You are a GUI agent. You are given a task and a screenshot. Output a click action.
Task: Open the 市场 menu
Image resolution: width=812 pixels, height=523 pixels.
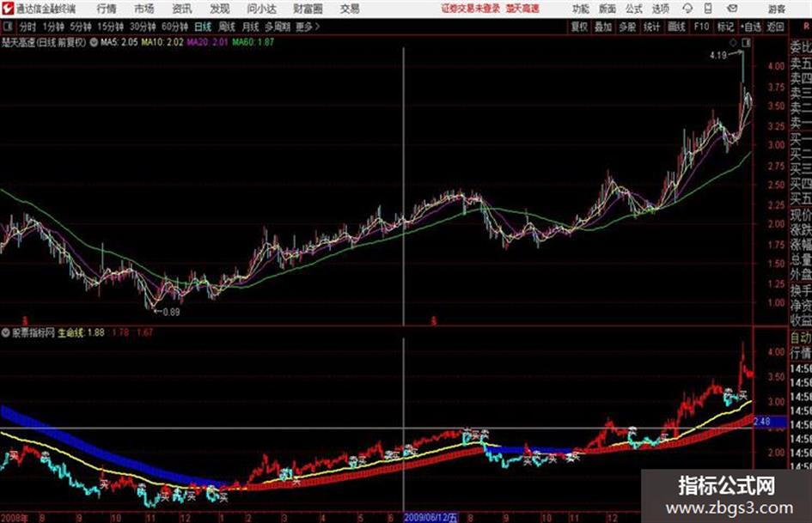point(144,9)
